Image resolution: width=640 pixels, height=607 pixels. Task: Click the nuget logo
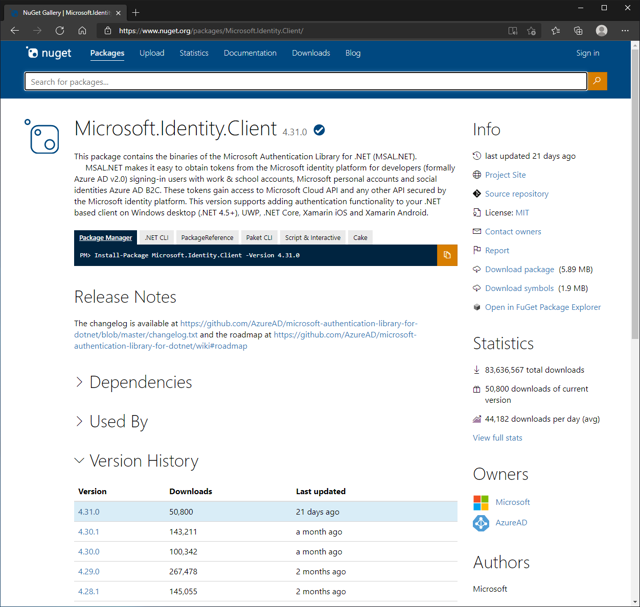(49, 53)
